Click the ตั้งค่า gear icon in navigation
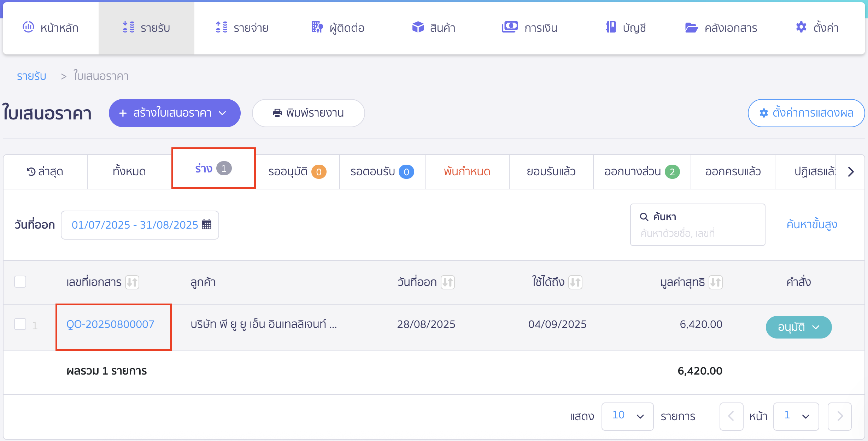Image resolution: width=868 pixels, height=441 pixels. 801,27
